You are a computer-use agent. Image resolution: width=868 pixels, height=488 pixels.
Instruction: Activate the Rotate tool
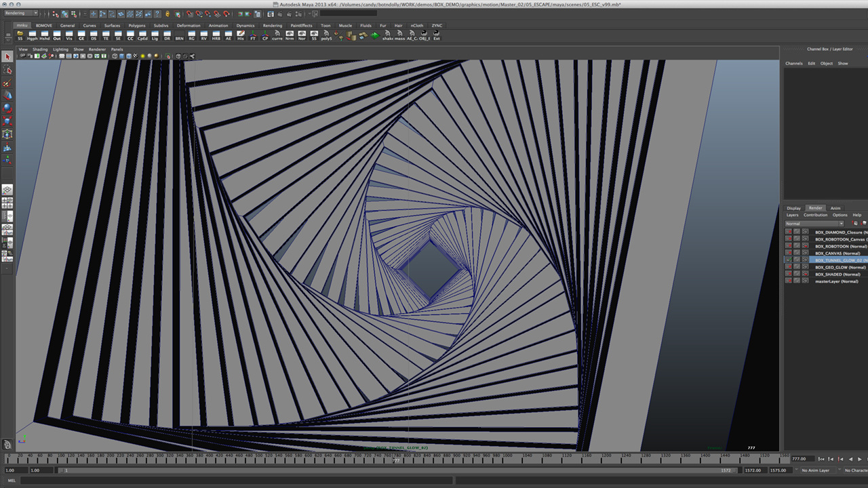7,108
